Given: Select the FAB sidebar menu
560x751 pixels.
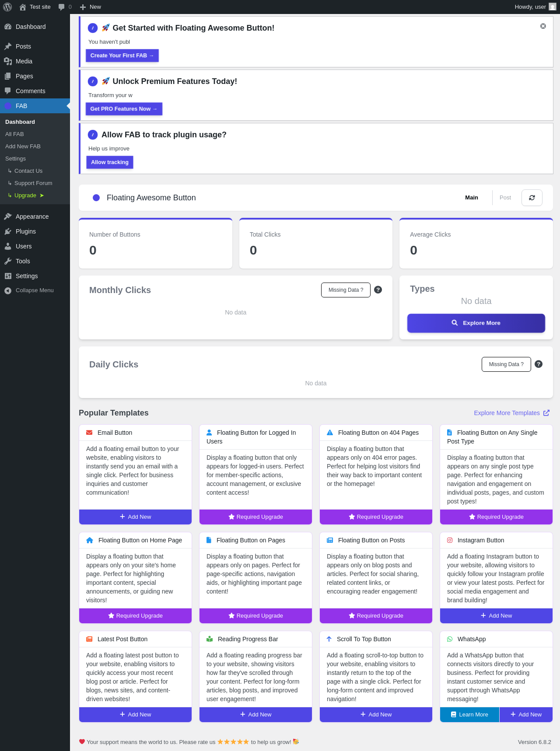Looking at the screenshot, I should (x=35, y=106).
